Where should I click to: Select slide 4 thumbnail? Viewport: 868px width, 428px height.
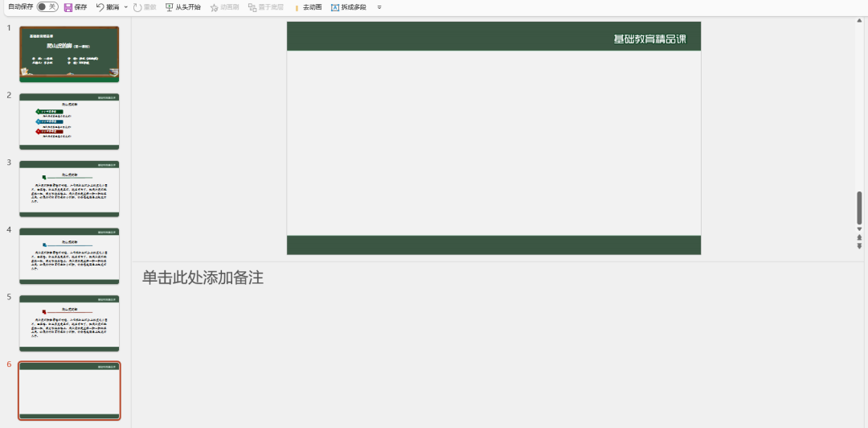(x=69, y=256)
